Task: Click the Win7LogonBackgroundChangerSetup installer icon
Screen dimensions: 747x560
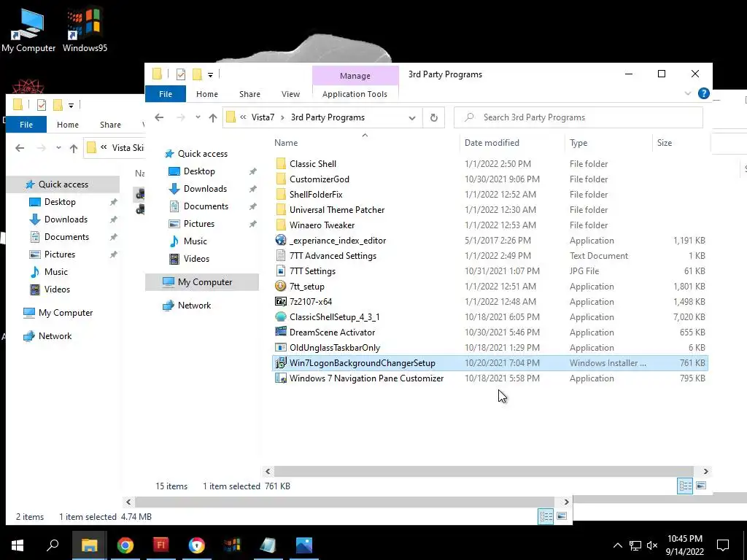Action: tap(281, 362)
